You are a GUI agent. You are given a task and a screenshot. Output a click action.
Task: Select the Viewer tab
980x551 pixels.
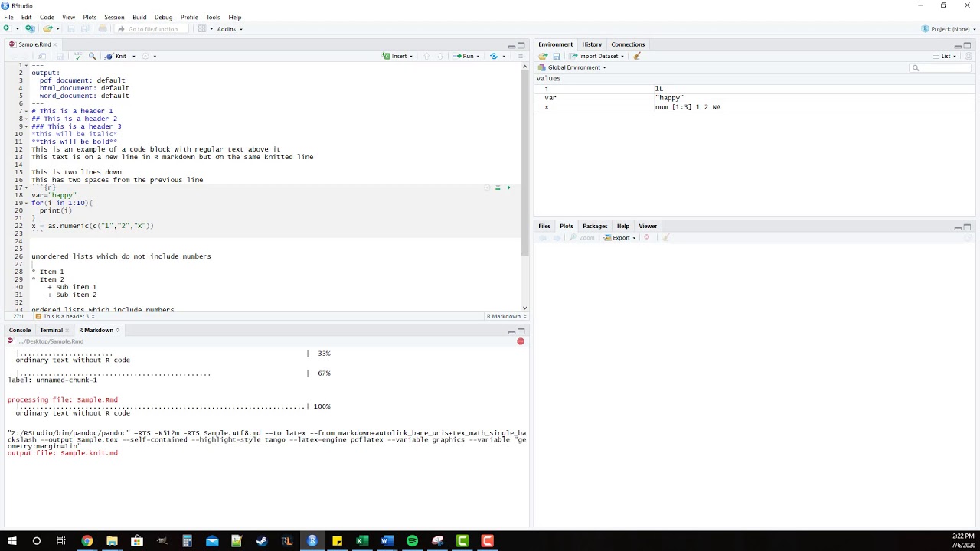648,226
